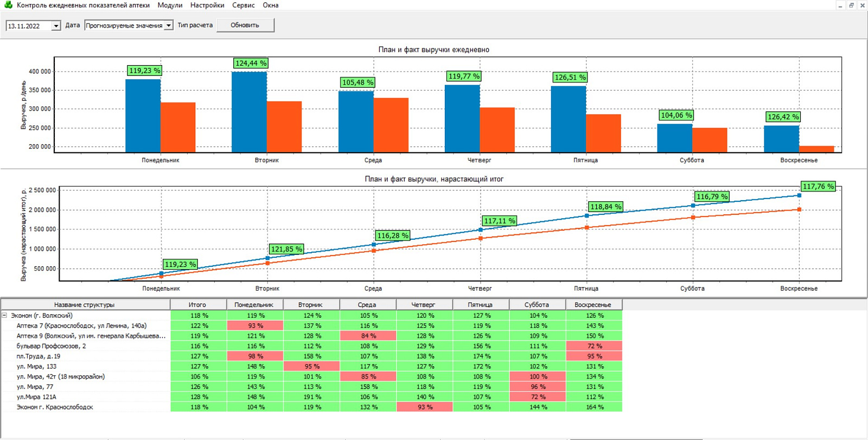Click the 126,51 % bar chart label

pyautogui.click(x=570, y=78)
